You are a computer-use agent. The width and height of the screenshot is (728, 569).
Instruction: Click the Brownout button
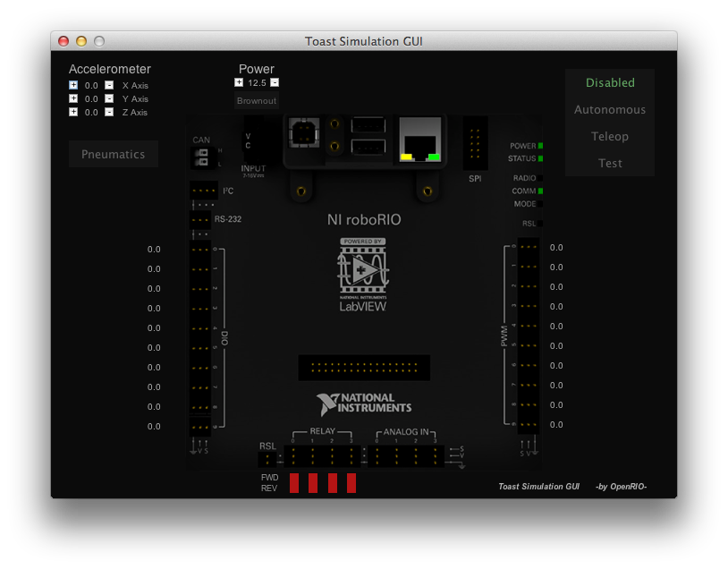click(257, 101)
